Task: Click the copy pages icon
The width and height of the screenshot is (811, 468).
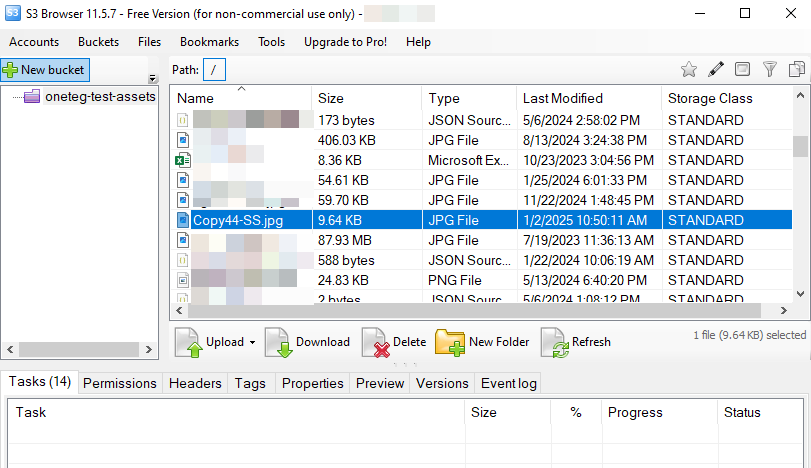Action: point(796,69)
